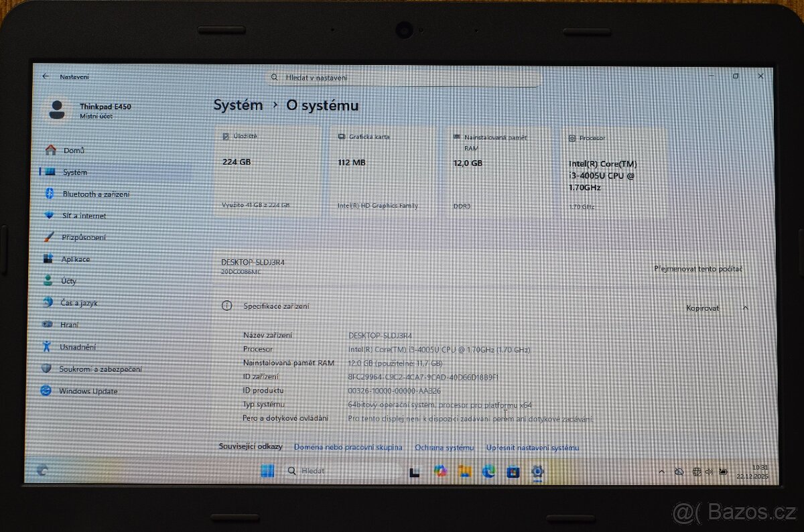This screenshot has width=804, height=532.
Task: Open Upřesnit nastavení systému link
Action: (x=532, y=447)
